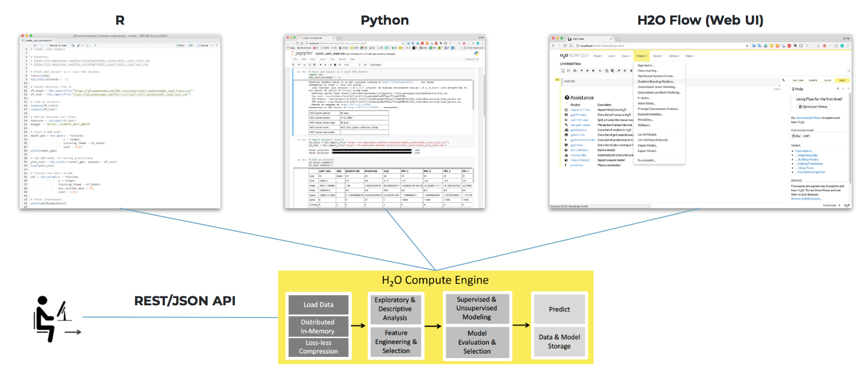Screen dimensions: 868x372
Task: Select the credit_card_example.R tab in RStudio
Action: tap(37, 40)
